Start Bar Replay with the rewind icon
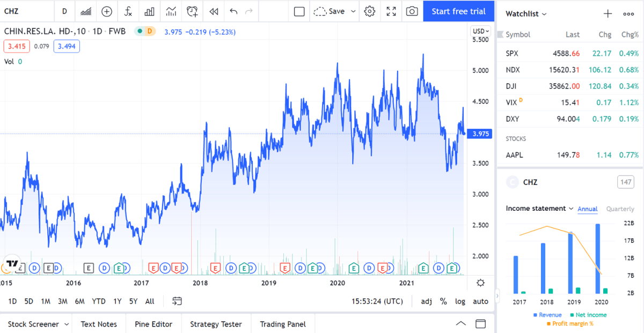This screenshot has width=644, height=333. tap(214, 11)
